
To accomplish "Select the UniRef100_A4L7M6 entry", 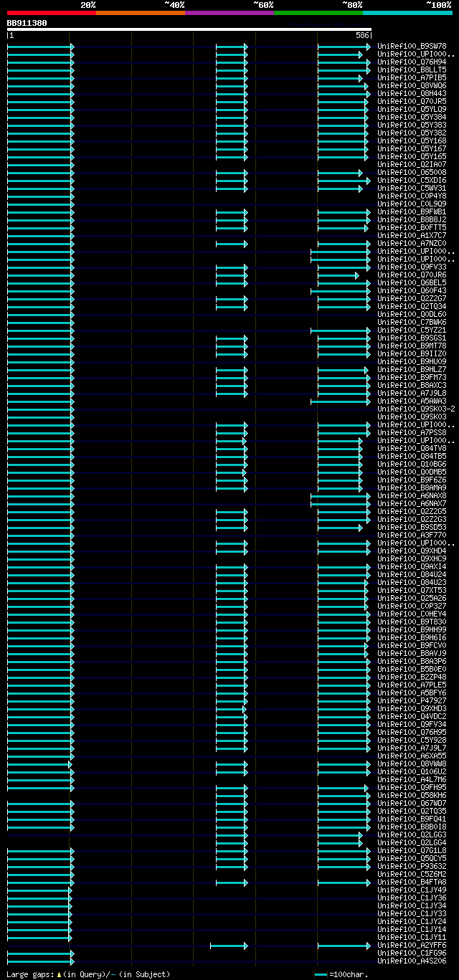I will pyautogui.click(x=412, y=779).
